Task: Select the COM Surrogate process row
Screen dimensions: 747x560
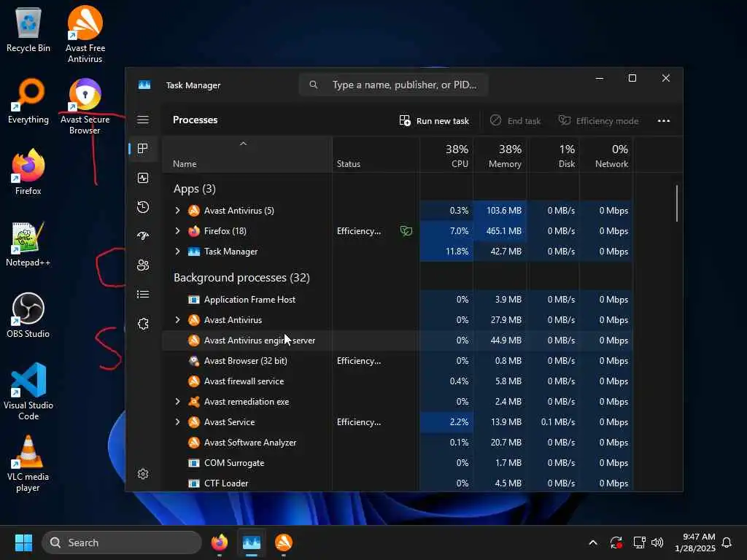Action: point(398,463)
